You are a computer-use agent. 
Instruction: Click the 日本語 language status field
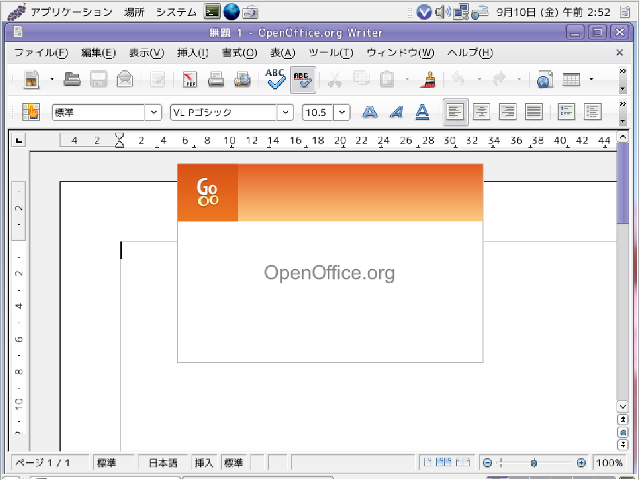click(x=163, y=462)
